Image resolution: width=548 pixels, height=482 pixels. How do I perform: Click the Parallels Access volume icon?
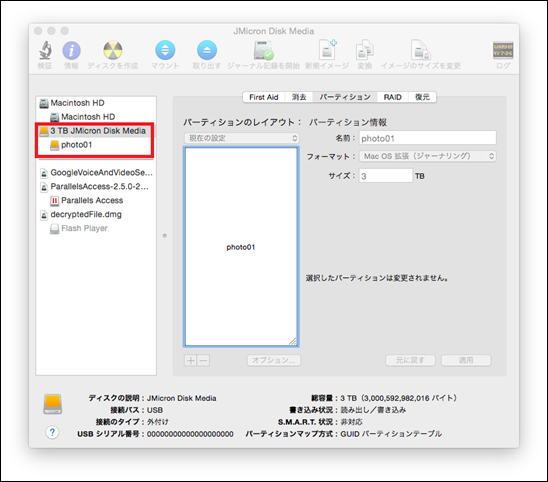tap(55, 201)
